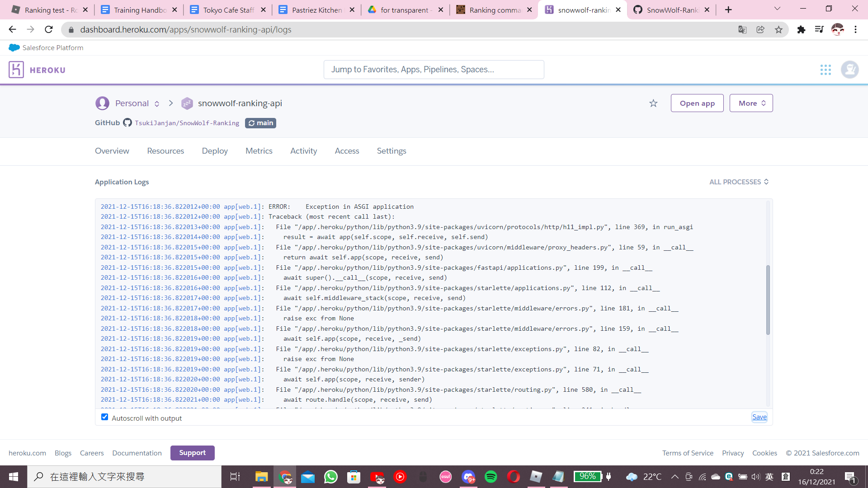Open the Privacy footer link
Image resolution: width=868 pixels, height=488 pixels.
(x=733, y=453)
